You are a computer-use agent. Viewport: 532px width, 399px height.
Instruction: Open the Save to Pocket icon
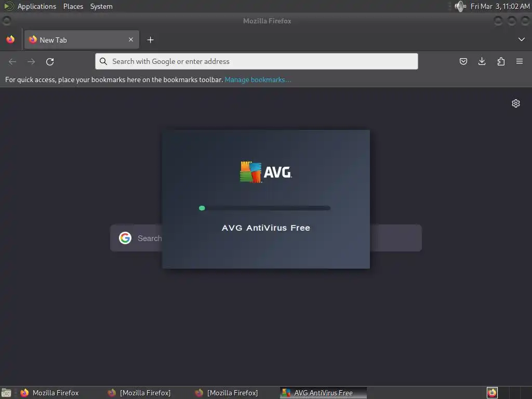[x=463, y=61]
